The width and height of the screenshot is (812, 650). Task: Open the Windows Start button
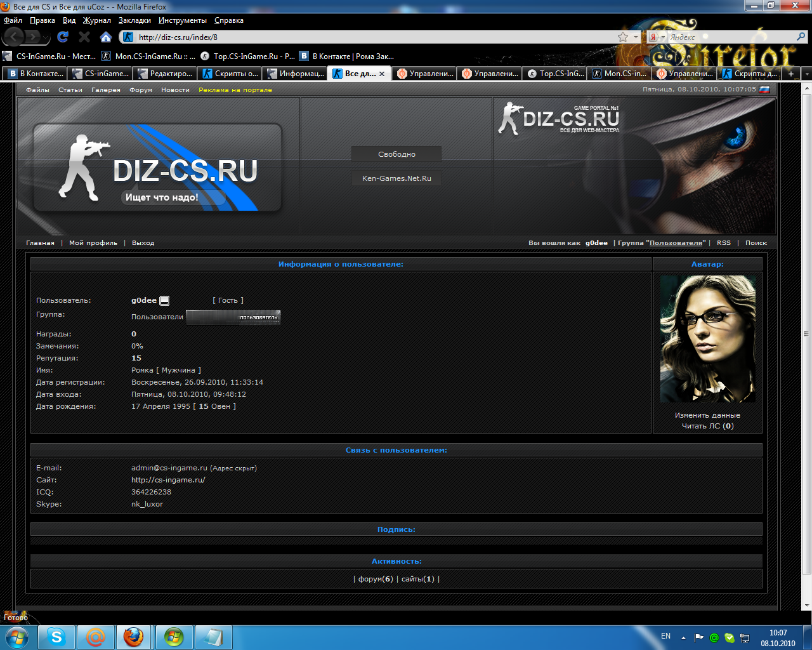coord(16,637)
